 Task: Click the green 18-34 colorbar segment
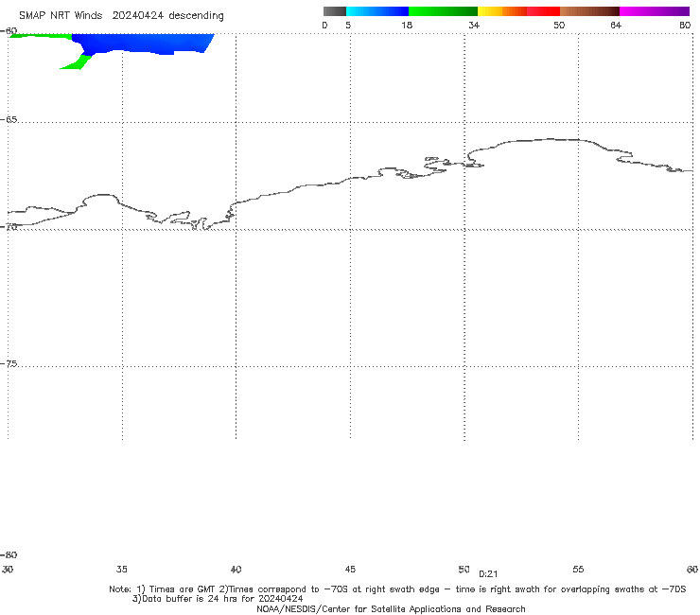coord(443,11)
